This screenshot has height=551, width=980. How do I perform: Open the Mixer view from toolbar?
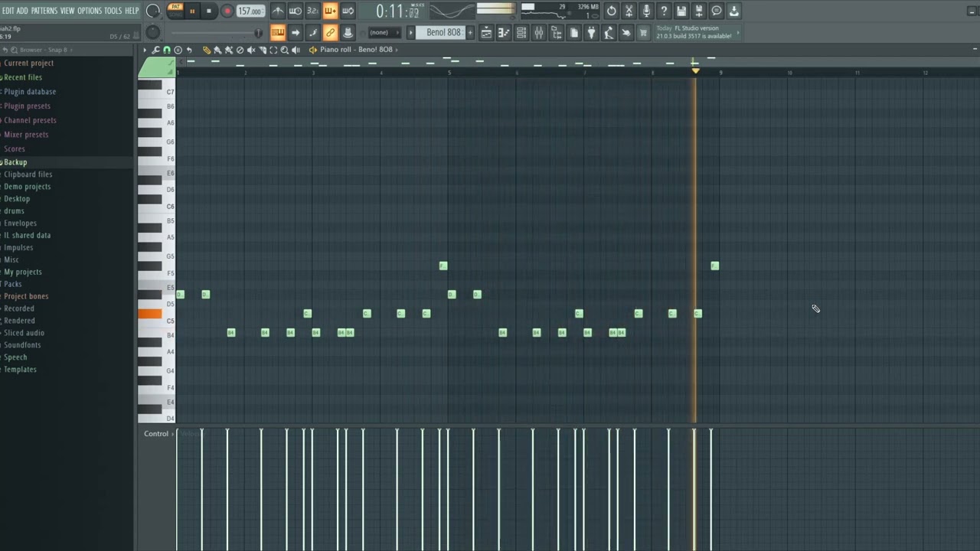(x=539, y=33)
